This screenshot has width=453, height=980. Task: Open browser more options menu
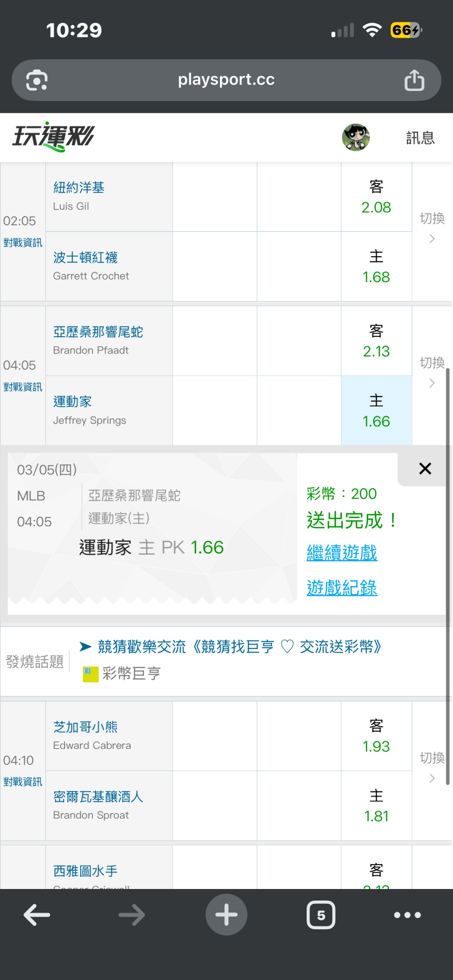coord(407,915)
